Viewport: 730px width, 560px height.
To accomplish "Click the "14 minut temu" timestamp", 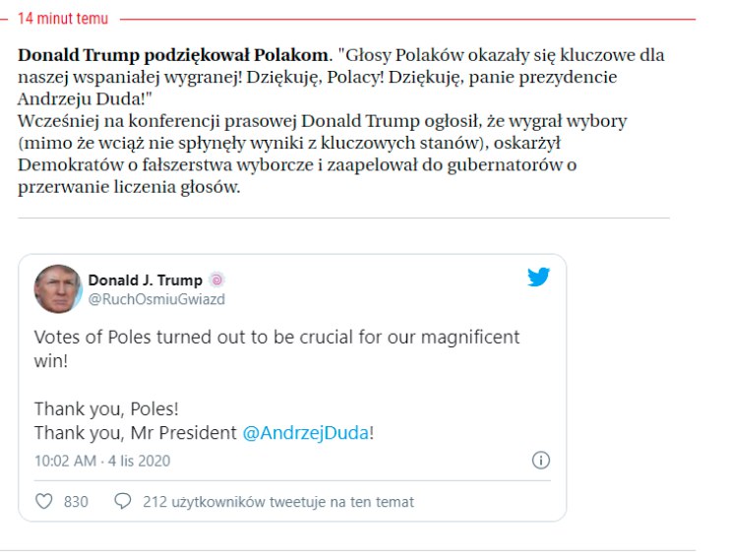I will coord(63,19).
